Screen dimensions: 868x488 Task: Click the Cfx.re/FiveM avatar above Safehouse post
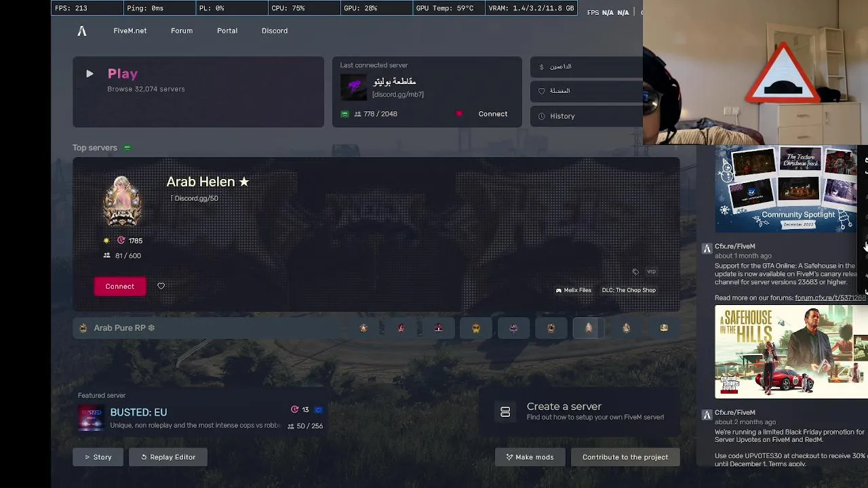point(707,249)
